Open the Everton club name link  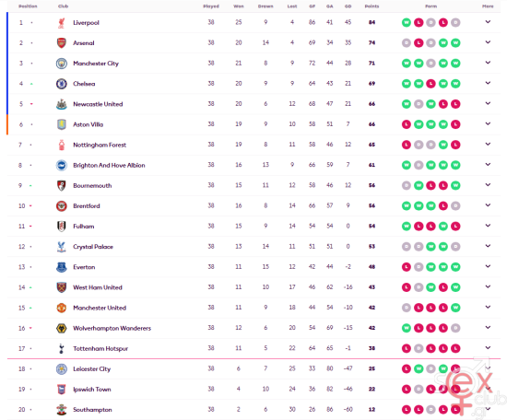tap(84, 267)
